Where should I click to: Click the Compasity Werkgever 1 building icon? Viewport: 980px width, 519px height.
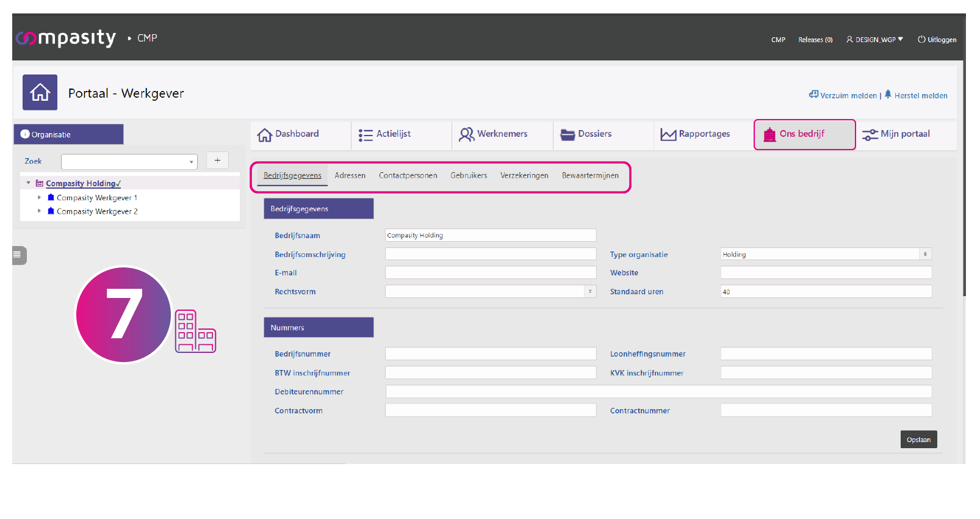tap(51, 197)
